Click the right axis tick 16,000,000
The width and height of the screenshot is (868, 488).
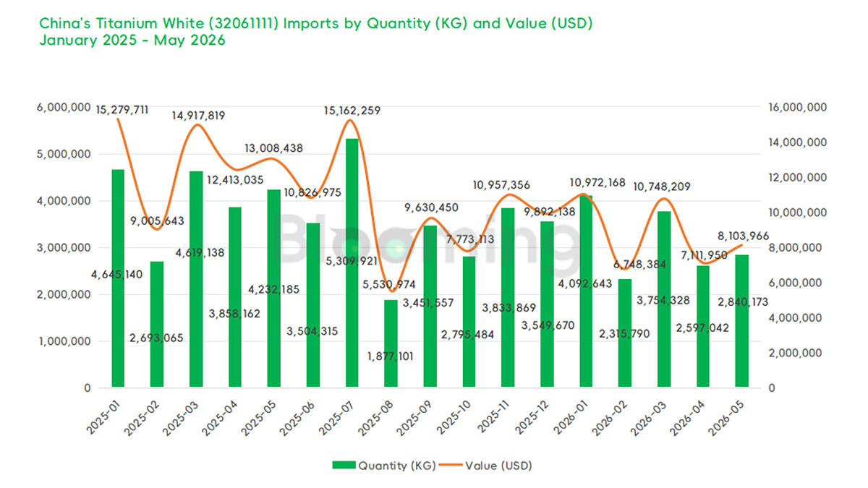796,107
